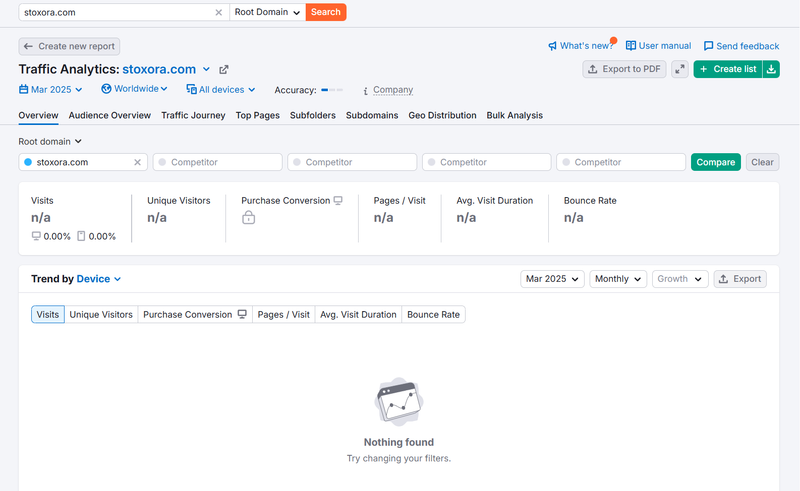This screenshot has width=800, height=491.
Task: Click the expand fullscreen icon
Action: point(680,69)
